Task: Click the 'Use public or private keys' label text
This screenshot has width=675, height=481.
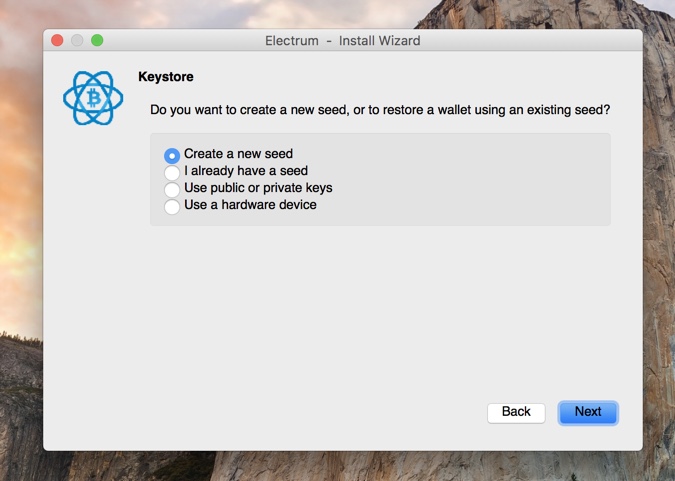Action: [258, 188]
